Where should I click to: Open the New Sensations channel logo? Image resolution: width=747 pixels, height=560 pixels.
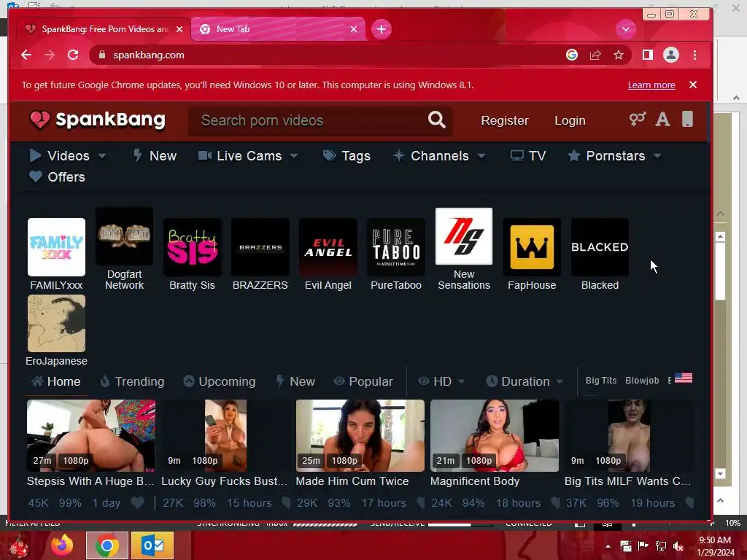coord(463,236)
